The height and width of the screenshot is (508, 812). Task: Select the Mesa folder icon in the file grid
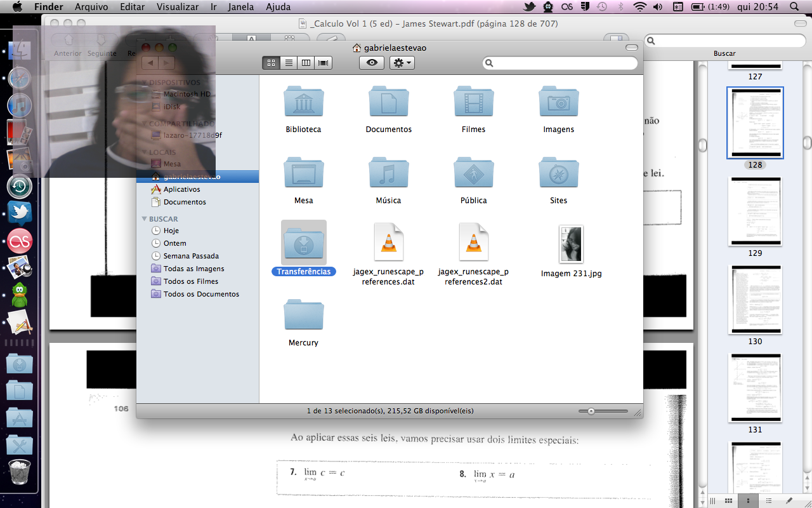[x=304, y=173]
